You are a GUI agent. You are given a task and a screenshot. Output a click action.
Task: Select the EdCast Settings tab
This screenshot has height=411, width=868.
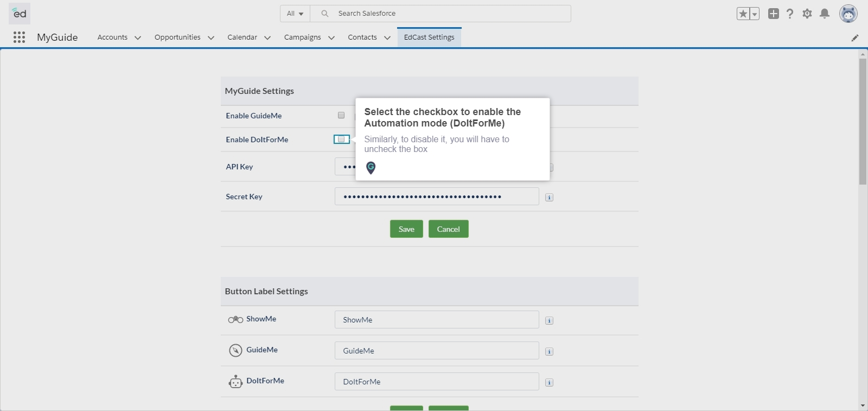pos(429,37)
